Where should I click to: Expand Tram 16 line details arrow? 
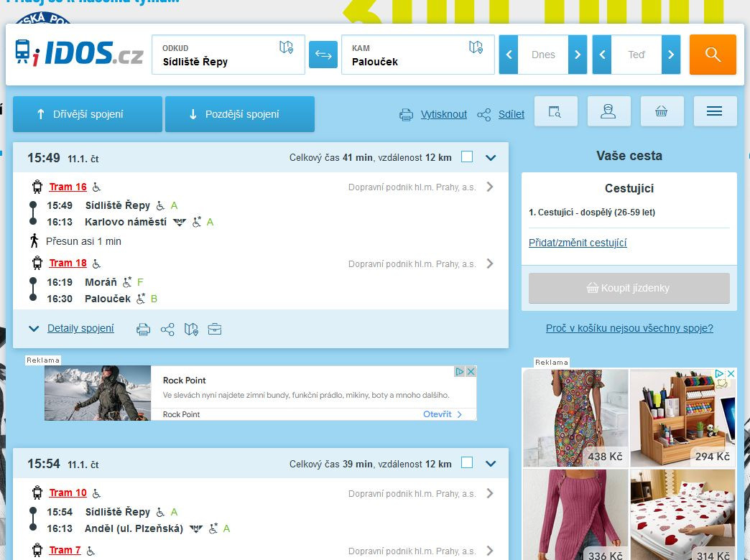pos(490,187)
